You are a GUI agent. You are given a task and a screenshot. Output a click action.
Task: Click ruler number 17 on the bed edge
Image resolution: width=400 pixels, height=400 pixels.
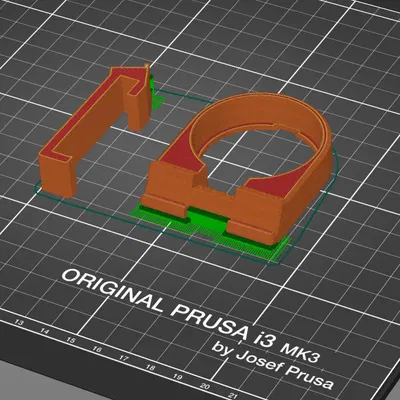point(124,359)
